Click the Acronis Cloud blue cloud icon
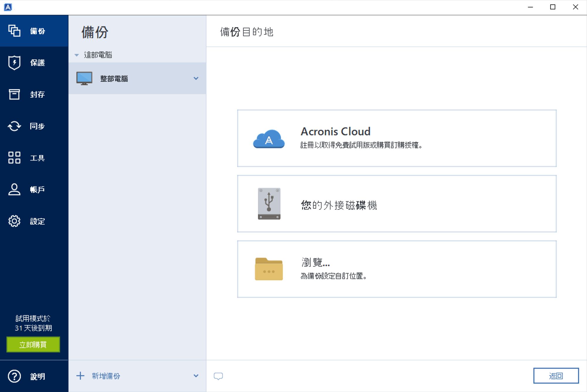The width and height of the screenshot is (587, 392). 269,139
